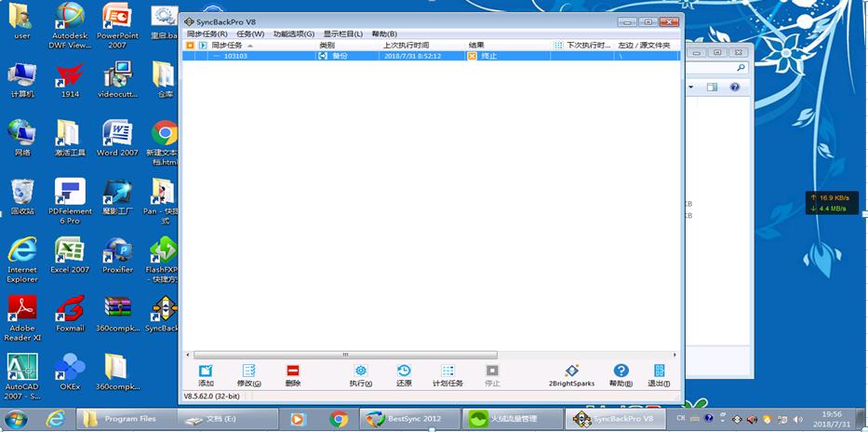Click the 帮助 (Help) question mark icon
The image size is (868, 432).
tap(621, 371)
